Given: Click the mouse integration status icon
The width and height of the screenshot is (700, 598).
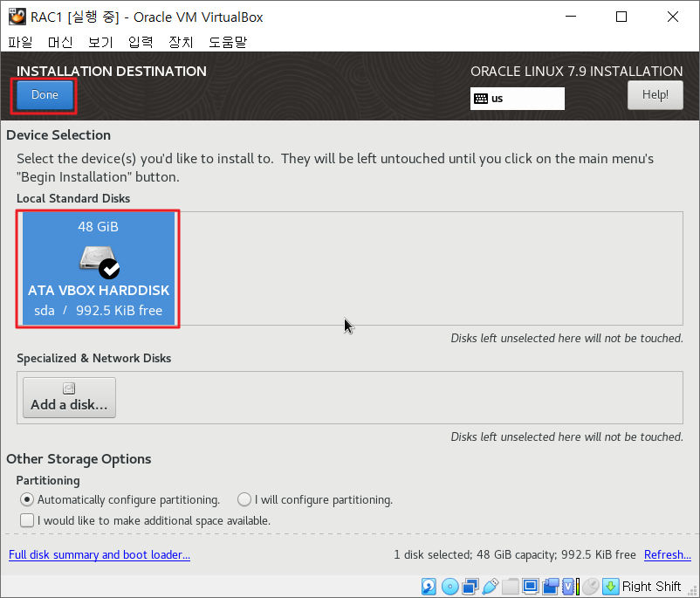Looking at the screenshot, I should point(591,587).
